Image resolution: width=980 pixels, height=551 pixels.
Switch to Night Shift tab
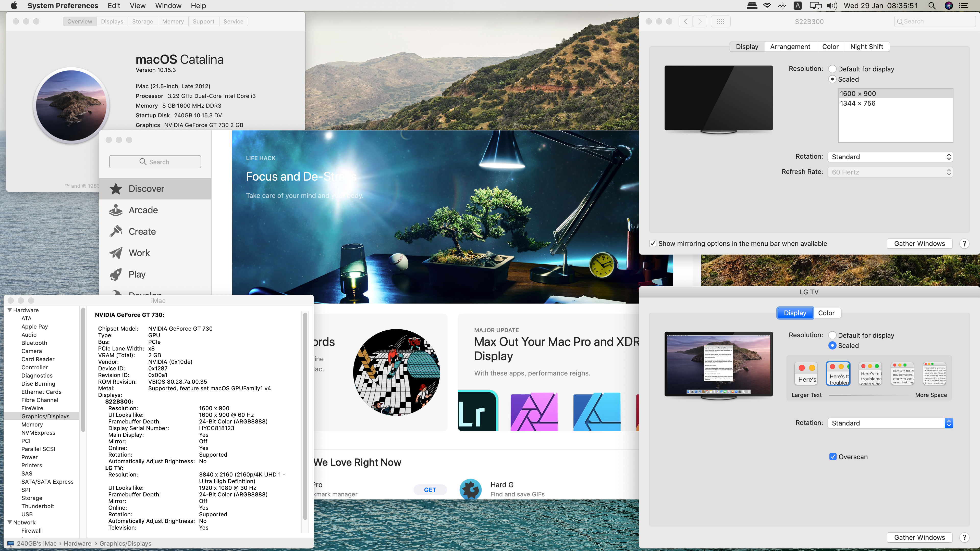tap(867, 46)
